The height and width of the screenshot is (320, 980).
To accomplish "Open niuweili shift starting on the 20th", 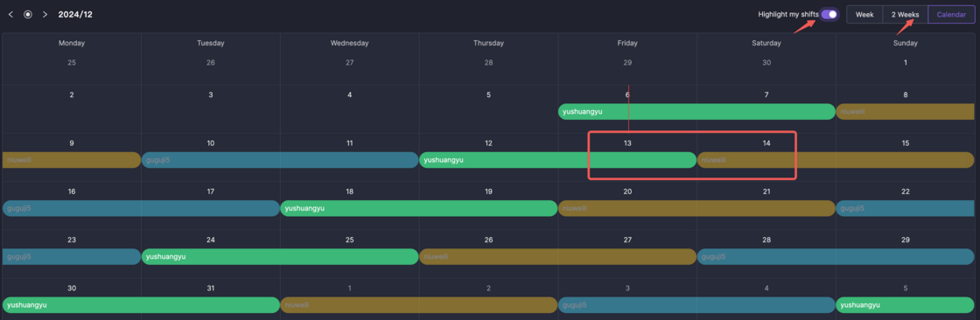I will [696, 208].
